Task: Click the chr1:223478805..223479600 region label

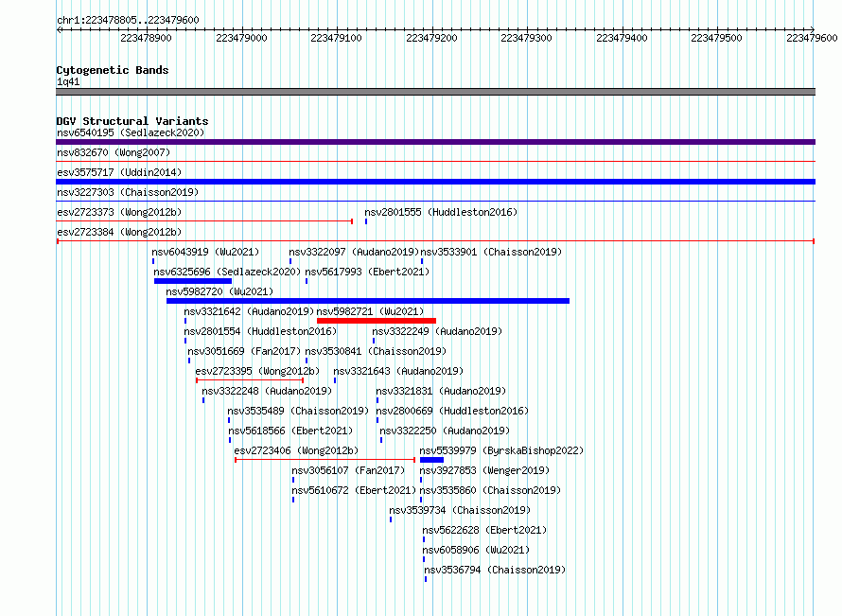Action: (x=128, y=20)
